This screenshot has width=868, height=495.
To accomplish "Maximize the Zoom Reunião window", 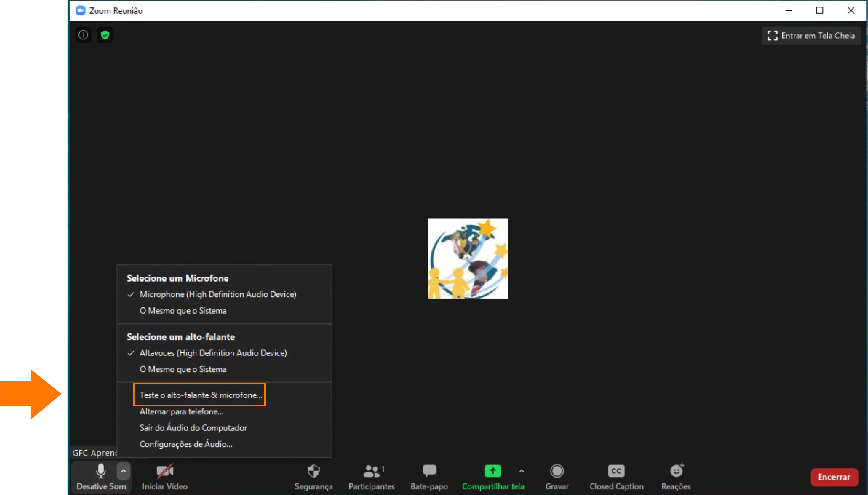I will click(x=819, y=11).
